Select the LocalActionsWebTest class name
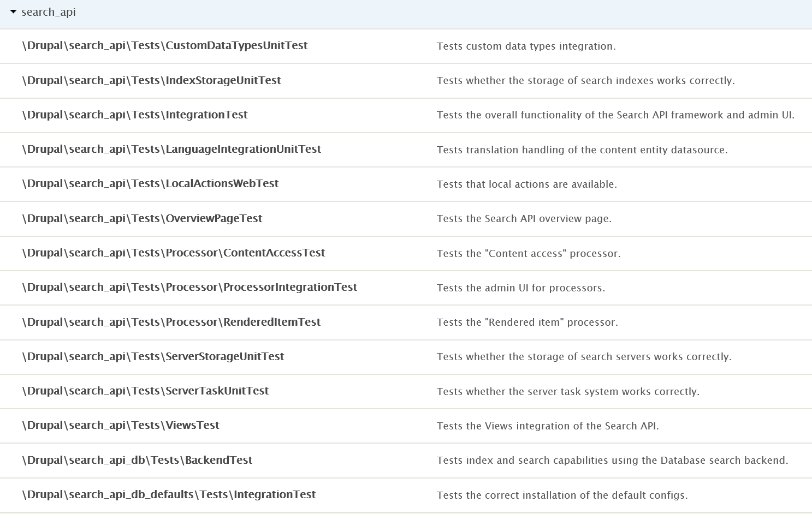The width and height of the screenshot is (812, 514). click(x=150, y=183)
